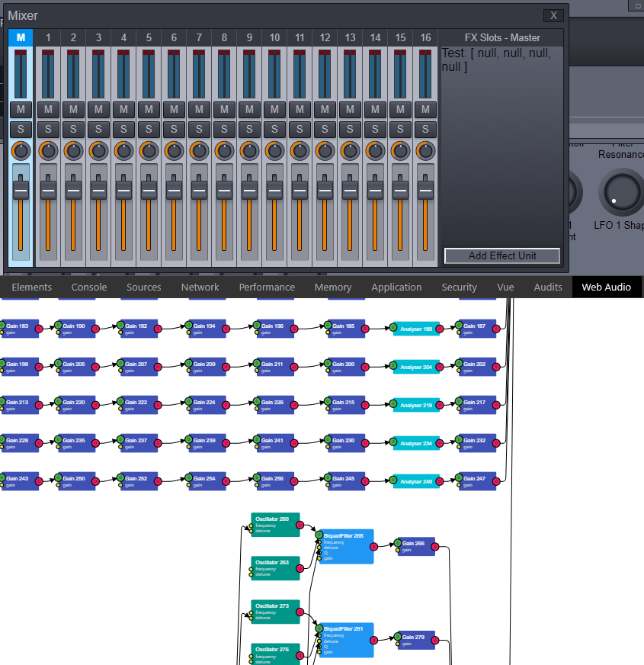Select the Gain 209 node
This screenshot has width=644, height=665.
click(x=207, y=367)
